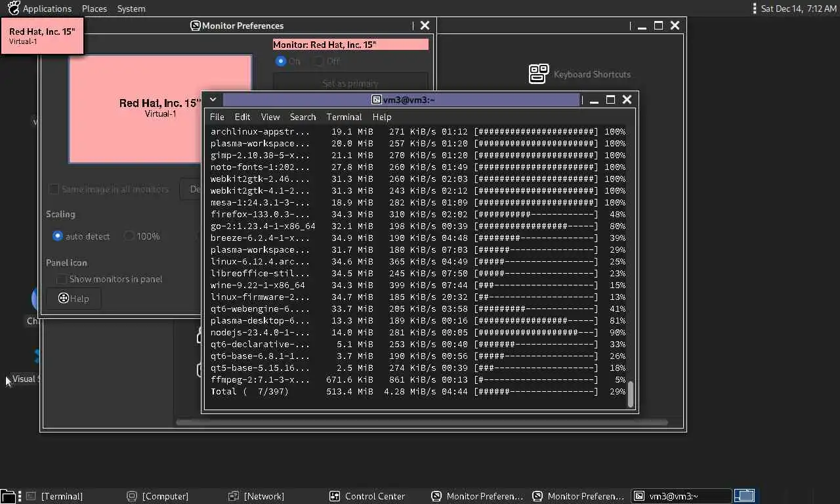Click the Help button in Monitor Preferences
Image resolution: width=840 pixels, height=504 pixels.
point(73,299)
